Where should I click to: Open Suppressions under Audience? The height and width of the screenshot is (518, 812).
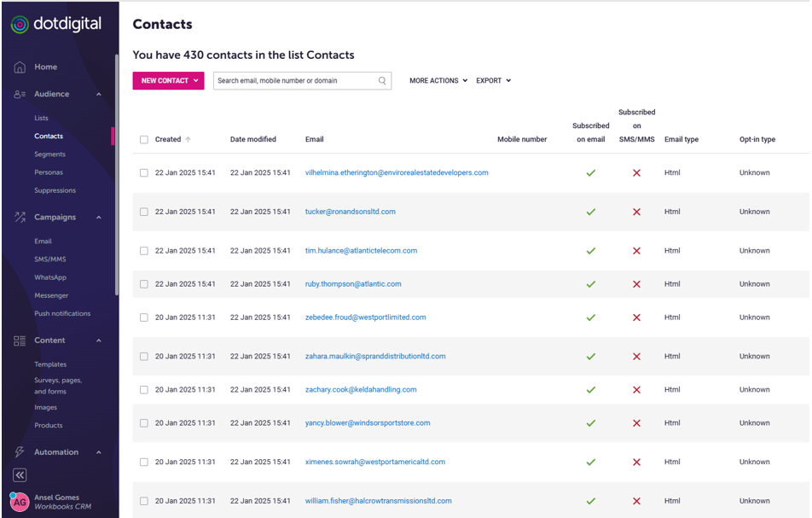55,190
